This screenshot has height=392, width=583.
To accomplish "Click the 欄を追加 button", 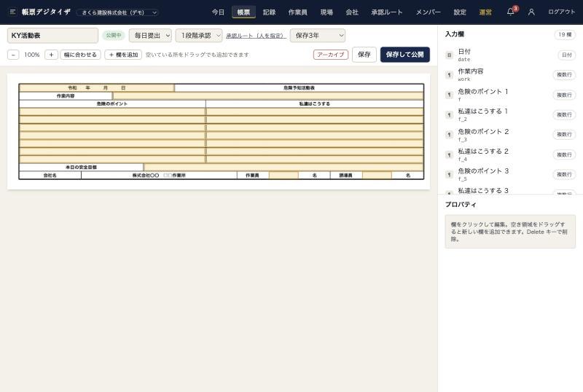I will [x=123, y=55].
